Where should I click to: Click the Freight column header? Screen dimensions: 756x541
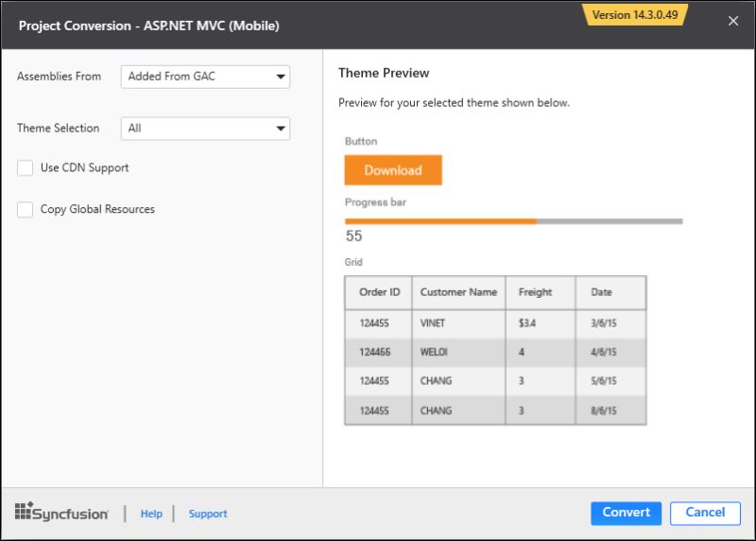[541, 292]
